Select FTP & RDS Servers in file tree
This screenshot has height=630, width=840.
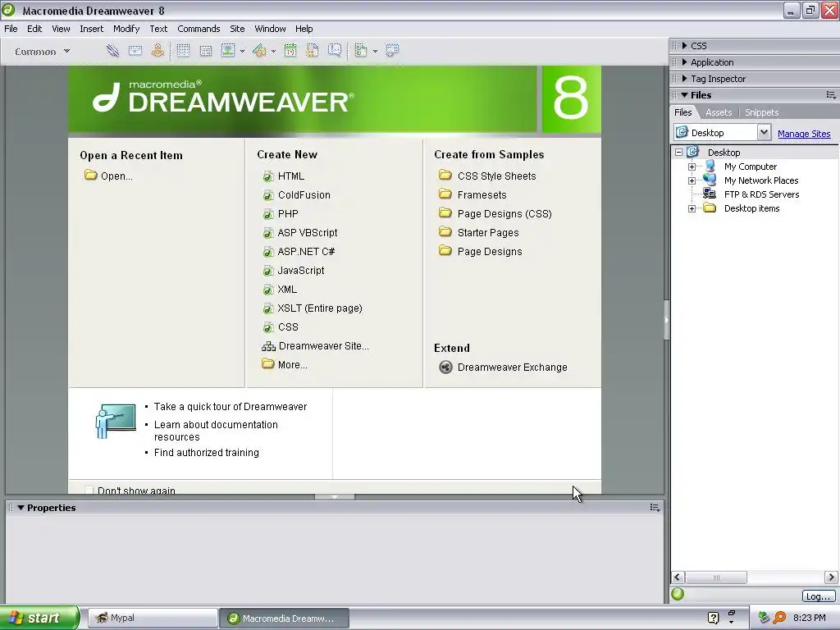tap(761, 194)
